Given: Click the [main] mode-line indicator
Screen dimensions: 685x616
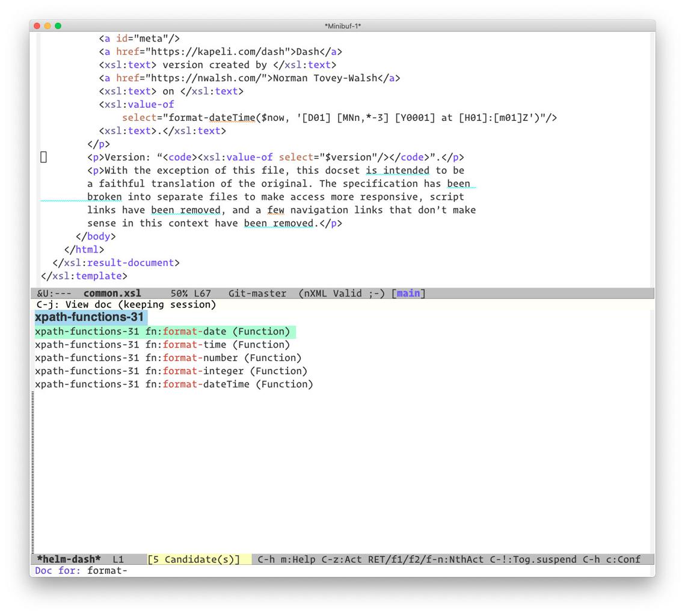Looking at the screenshot, I should point(408,293).
